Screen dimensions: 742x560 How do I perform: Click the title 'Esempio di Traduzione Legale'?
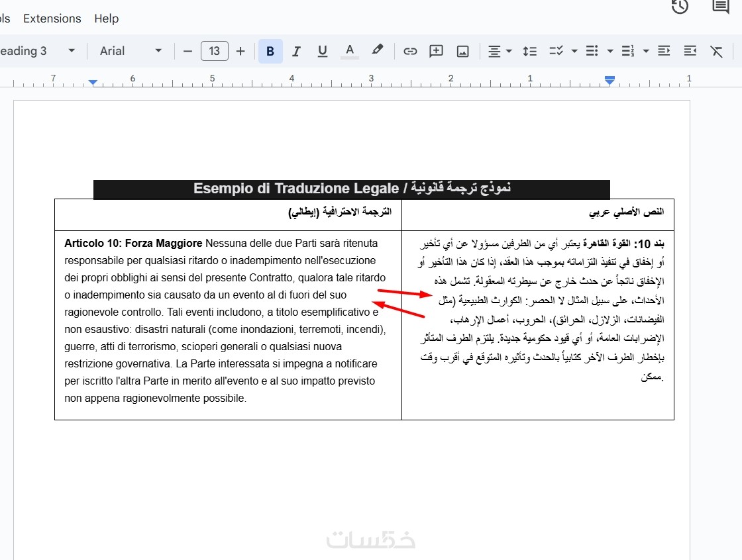(295, 188)
